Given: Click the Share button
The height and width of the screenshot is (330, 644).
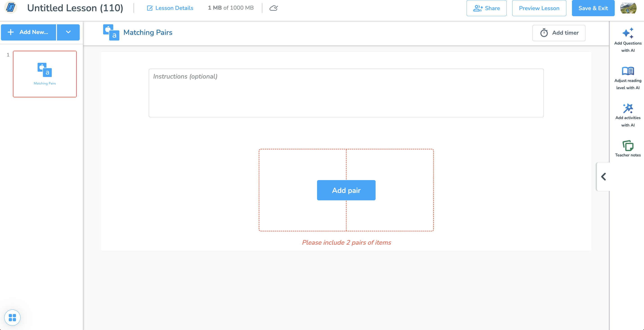Looking at the screenshot, I should click(486, 8).
